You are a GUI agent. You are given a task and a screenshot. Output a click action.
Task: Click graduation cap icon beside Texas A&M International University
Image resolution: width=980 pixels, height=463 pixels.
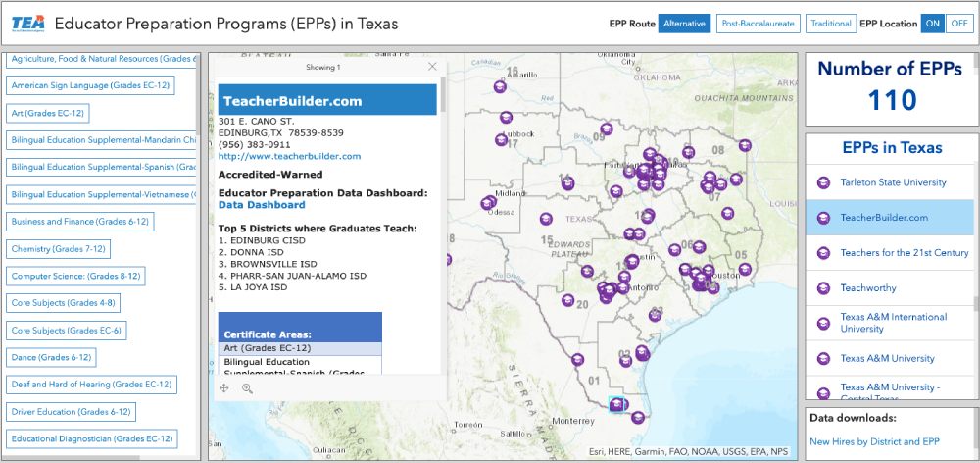[824, 324]
